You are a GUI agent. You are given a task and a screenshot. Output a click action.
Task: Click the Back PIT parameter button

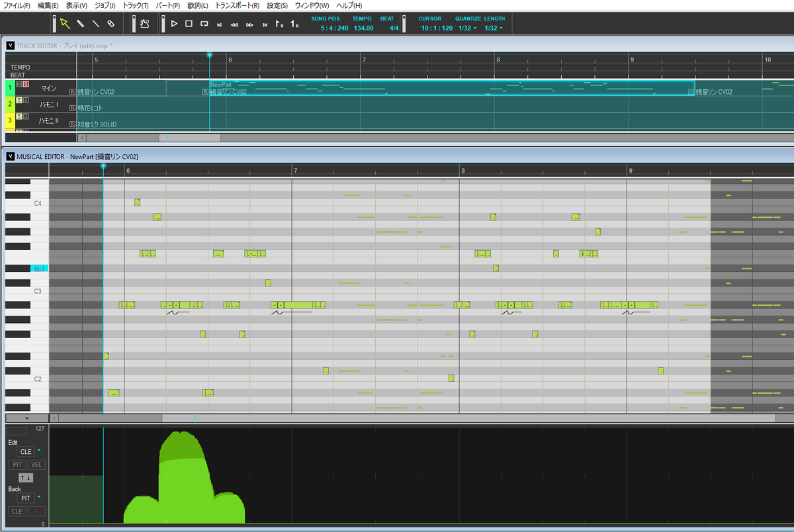[x=26, y=498]
